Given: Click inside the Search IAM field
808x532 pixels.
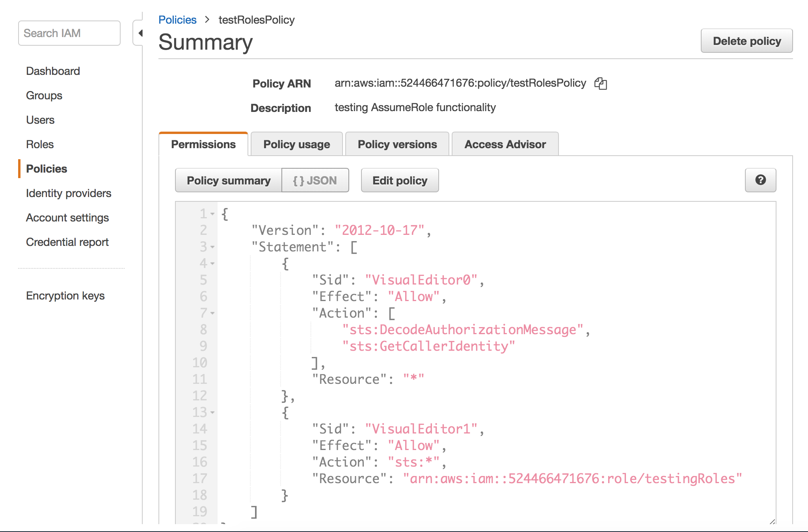Looking at the screenshot, I should pos(69,33).
